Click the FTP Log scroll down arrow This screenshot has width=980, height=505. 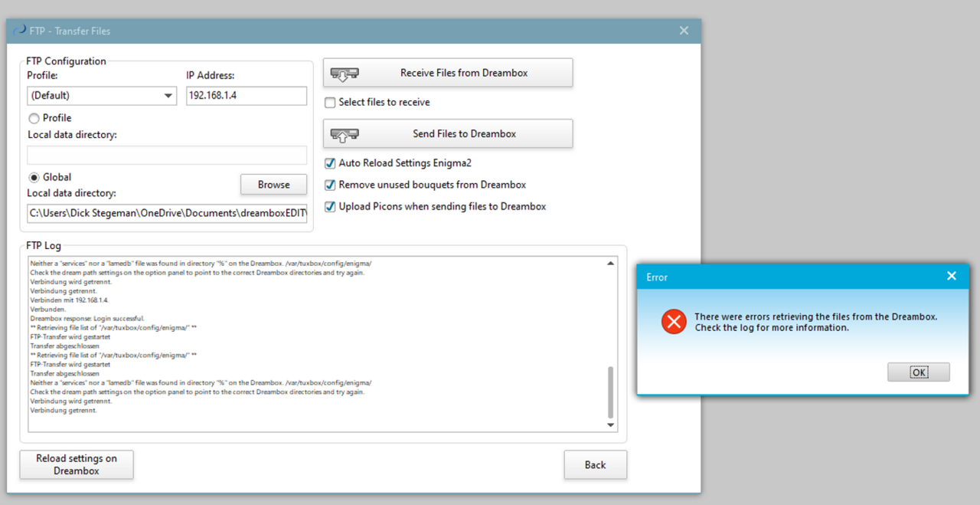610,425
